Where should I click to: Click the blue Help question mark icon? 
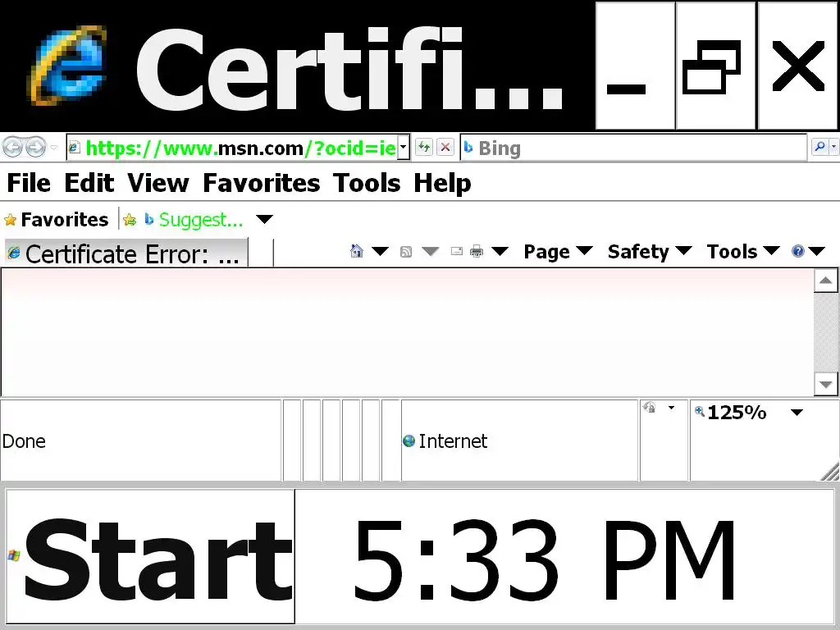pyautogui.click(x=798, y=251)
